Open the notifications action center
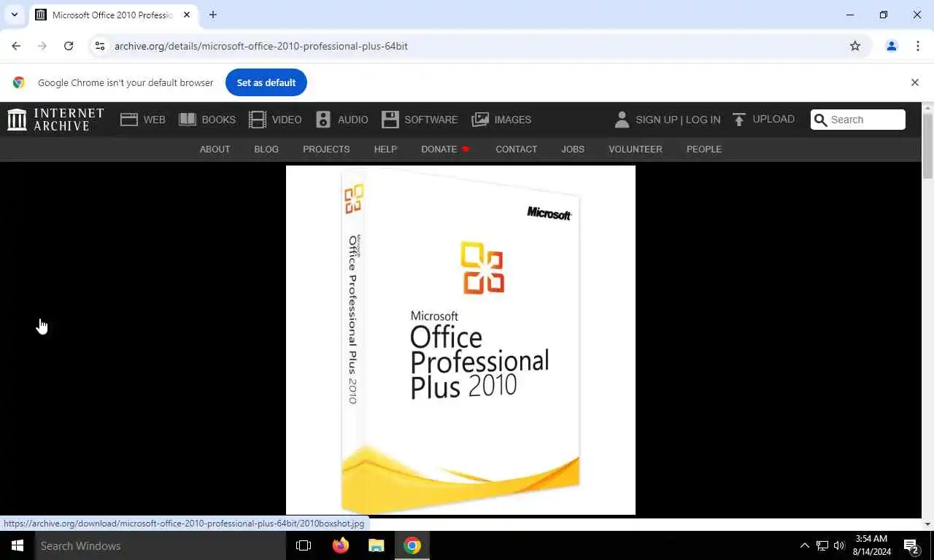 point(911,545)
